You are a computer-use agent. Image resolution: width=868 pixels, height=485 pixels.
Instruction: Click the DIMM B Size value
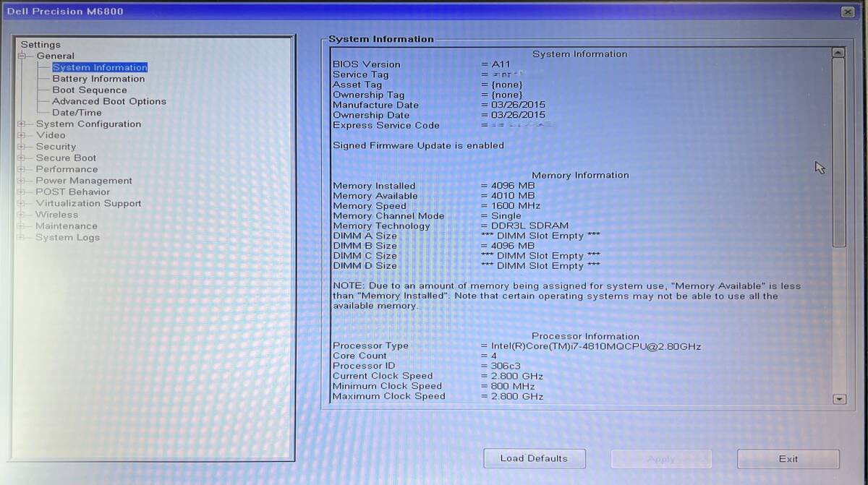(514, 246)
